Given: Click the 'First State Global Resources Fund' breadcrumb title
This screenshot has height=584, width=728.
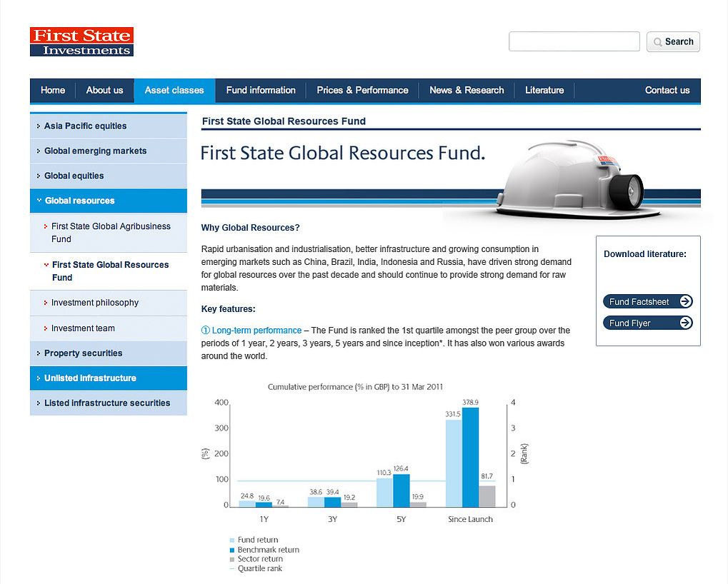Looking at the screenshot, I should 284,121.
